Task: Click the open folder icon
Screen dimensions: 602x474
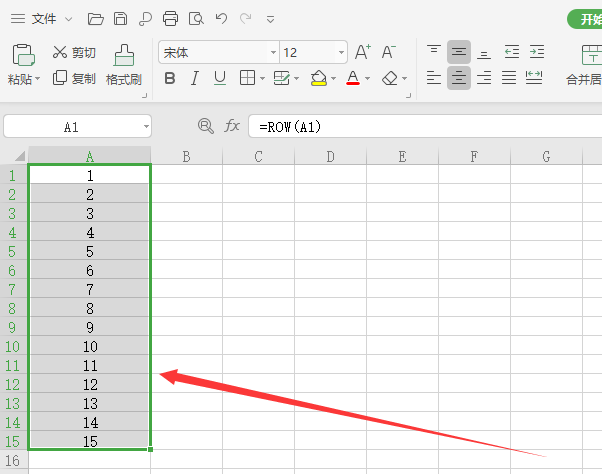Action: click(x=96, y=18)
